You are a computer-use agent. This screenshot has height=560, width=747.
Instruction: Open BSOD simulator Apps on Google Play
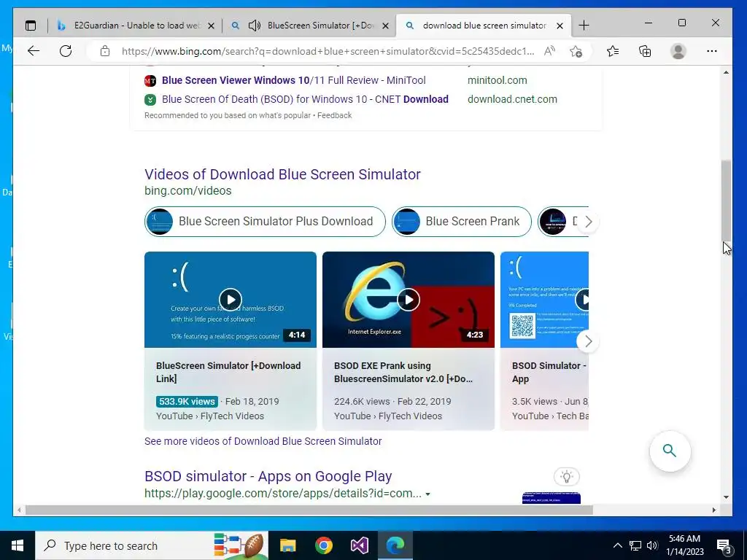coord(268,476)
